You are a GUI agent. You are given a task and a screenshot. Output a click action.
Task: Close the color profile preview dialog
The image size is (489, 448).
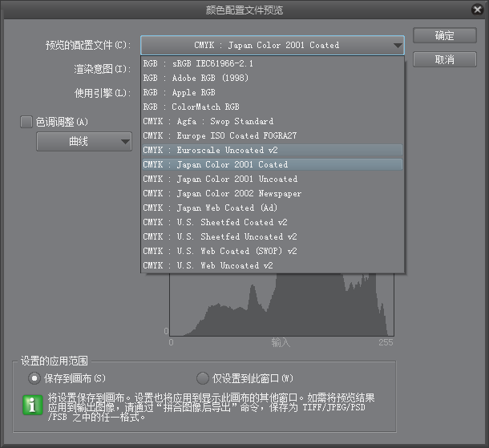tap(476, 10)
